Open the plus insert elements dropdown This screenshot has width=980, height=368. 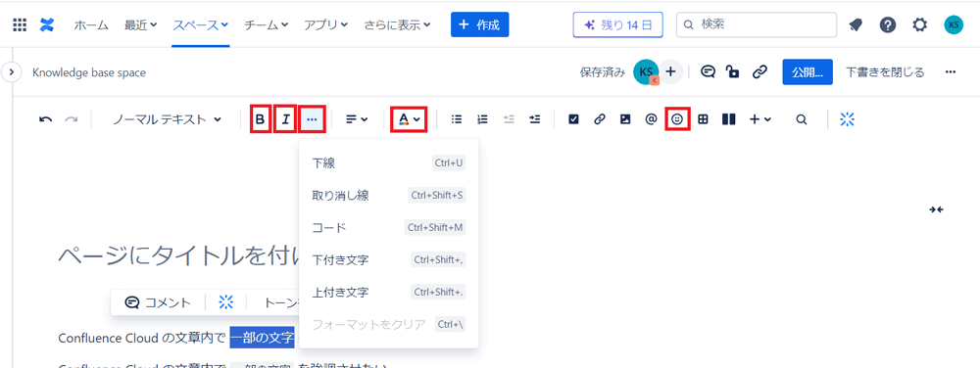[760, 119]
